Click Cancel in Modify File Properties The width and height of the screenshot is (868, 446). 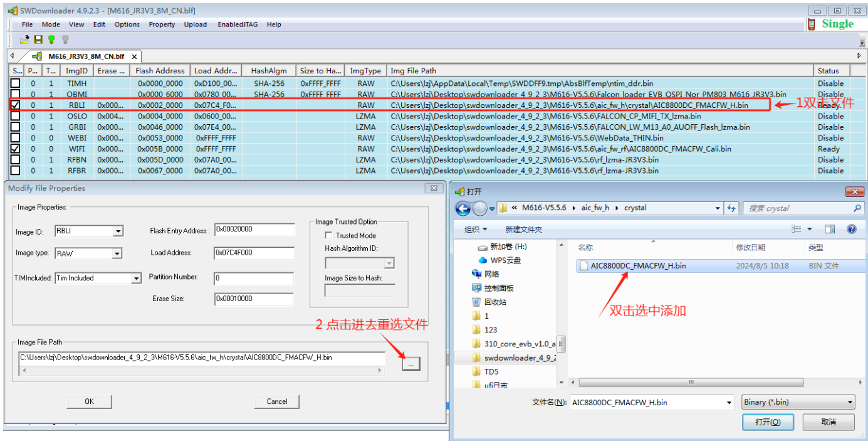[x=276, y=401]
